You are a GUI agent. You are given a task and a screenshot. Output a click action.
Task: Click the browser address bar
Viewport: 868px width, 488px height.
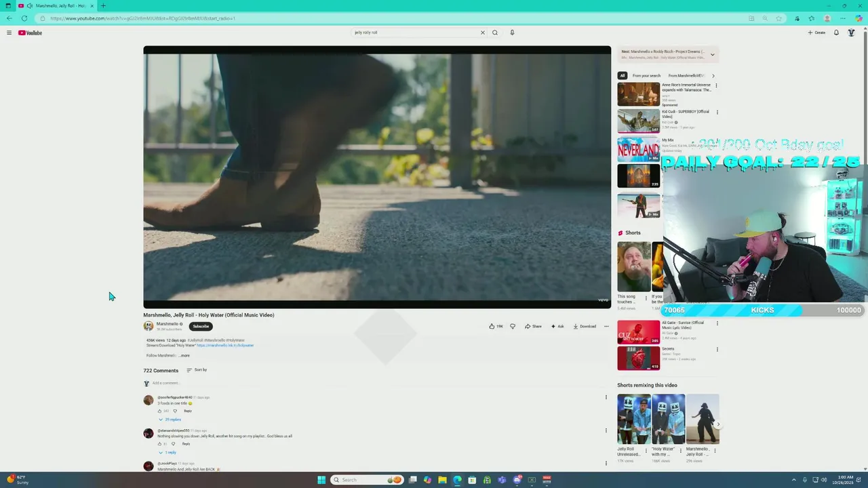pos(393,18)
